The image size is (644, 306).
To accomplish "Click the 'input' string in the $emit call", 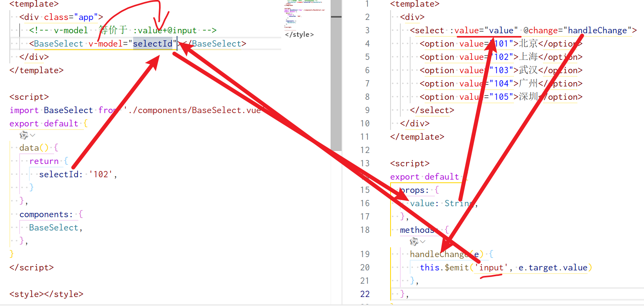I will [x=491, y=267].
